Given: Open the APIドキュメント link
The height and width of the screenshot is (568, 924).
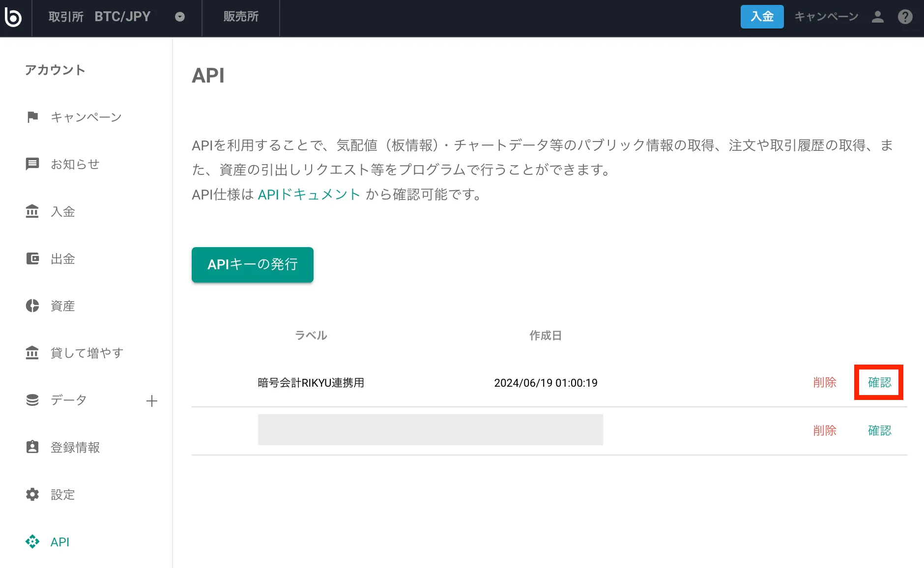Looking at the screenshot, I should (309, 195).
